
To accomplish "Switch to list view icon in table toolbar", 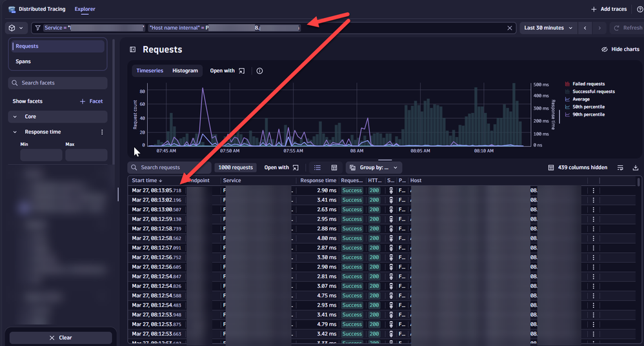I will (317, 168).
